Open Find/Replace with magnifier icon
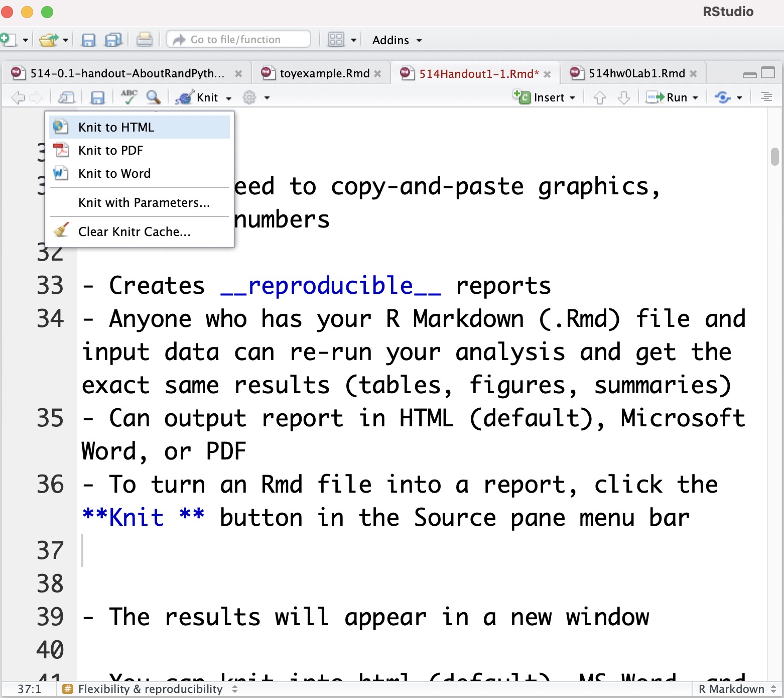 (x=154, y=97)
